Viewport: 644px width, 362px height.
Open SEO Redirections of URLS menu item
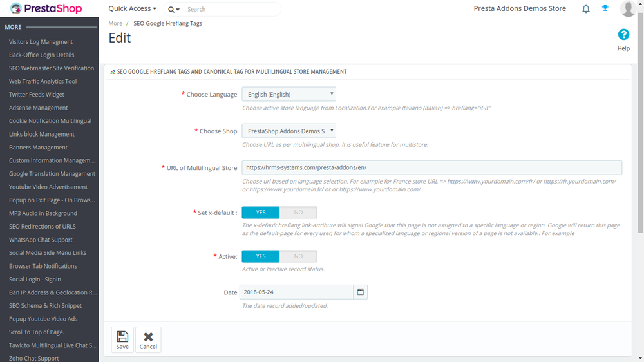pos(43,226)
